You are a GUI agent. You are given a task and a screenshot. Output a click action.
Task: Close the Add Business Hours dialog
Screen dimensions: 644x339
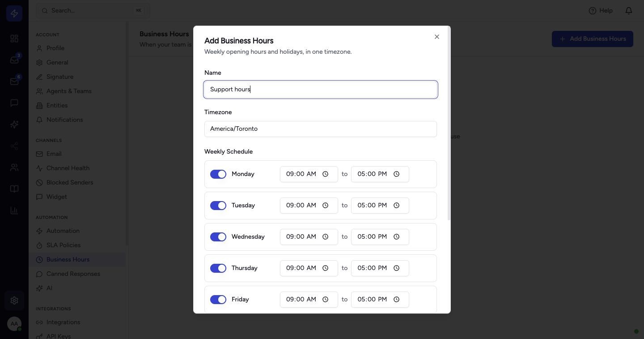click(437, 37)
